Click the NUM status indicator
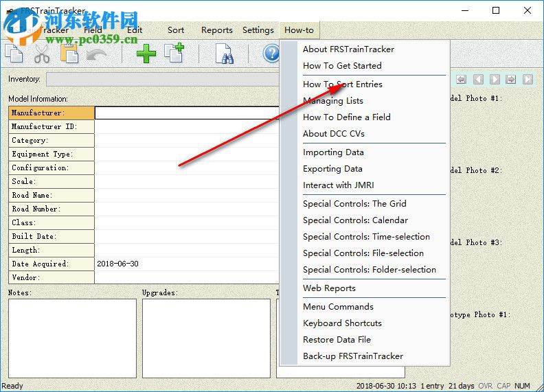The height and width of the screenshot is (392, 544). click(522, 386)
